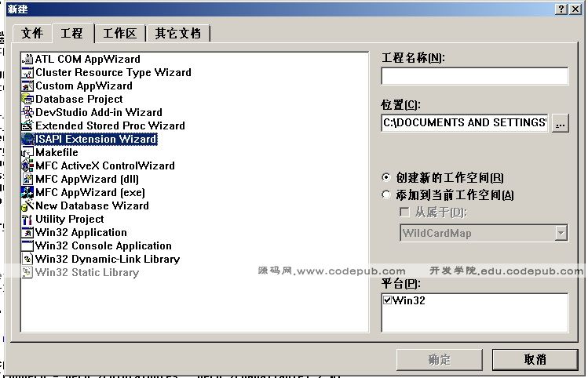Click the Win32 Console Application icon
The image size is (588, 378).
tap(27, 245)
